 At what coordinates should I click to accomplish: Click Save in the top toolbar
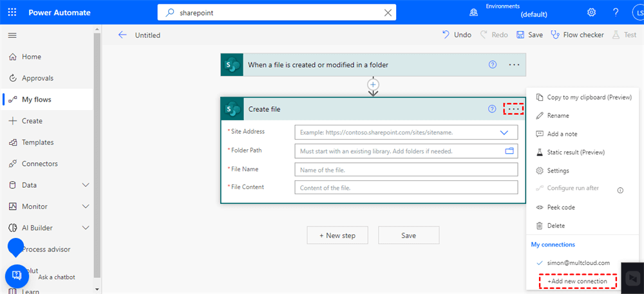click(530, 35)
